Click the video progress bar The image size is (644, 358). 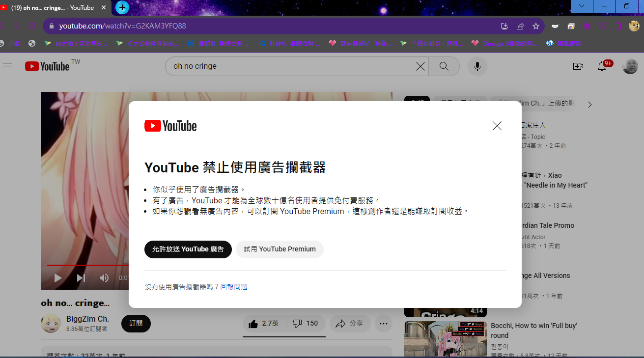(88, 265)
